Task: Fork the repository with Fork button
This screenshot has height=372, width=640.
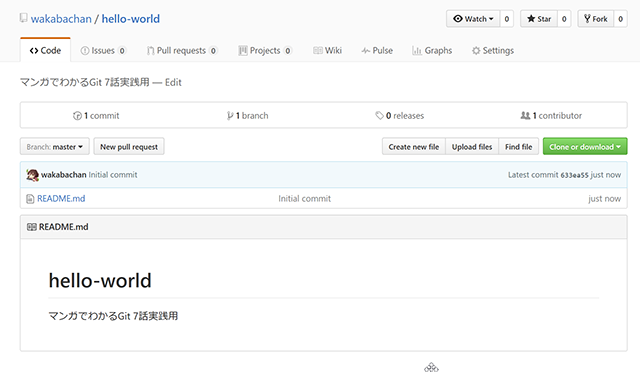Action: [596, 19]
